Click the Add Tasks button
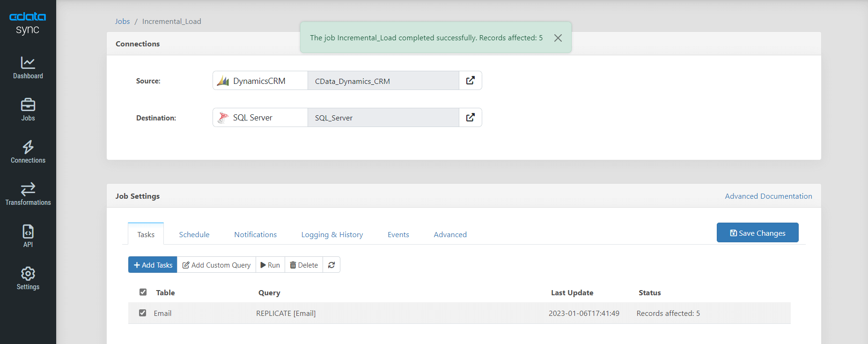This screenshot has width=868, height=344. [x=153, y=265]
